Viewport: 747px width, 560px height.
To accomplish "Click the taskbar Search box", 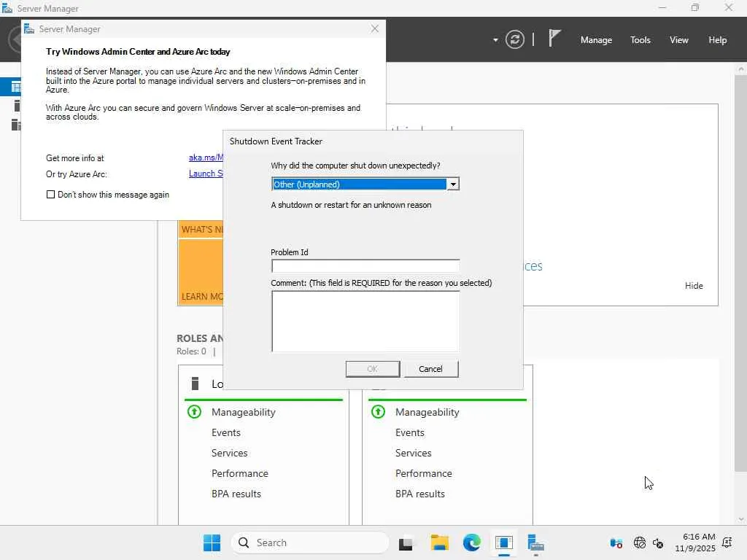I will tap(310, 542).
